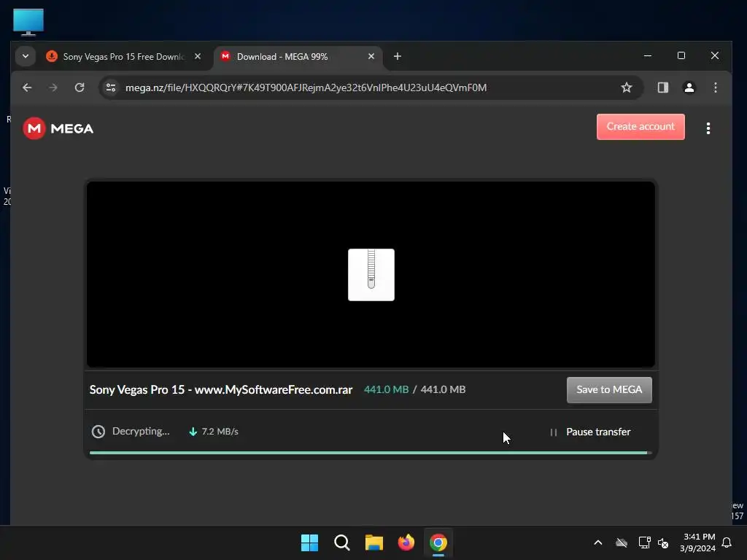Close the Download - MEGA tab
The height and width of the screenshot is (560, 747).
coord(371,56)
